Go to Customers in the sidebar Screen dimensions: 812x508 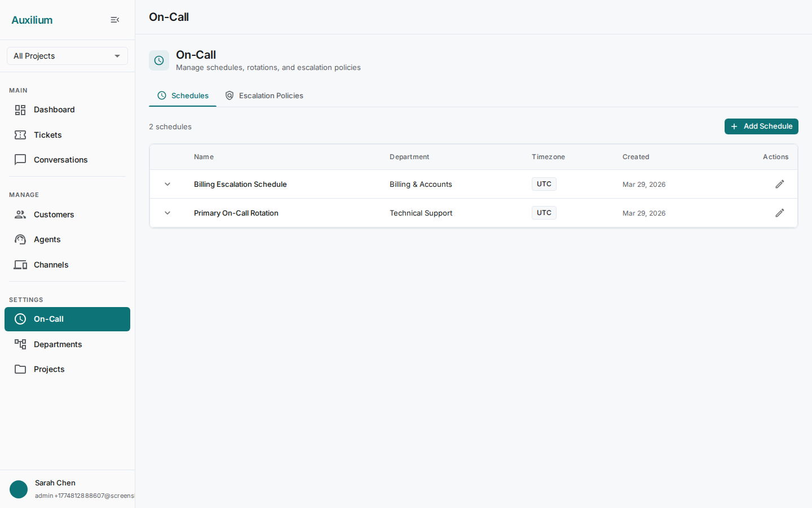[54, 214]
